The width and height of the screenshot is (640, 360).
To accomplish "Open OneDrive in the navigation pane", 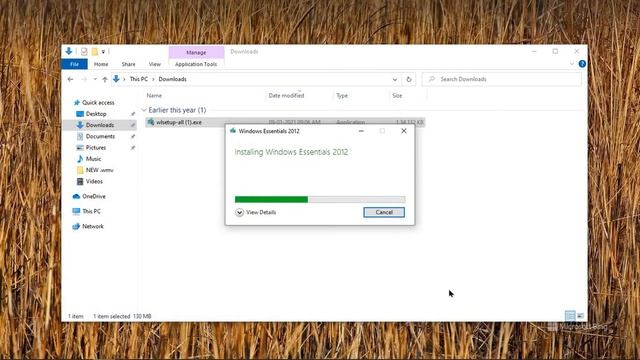I will pyautogui.click(x=93, y=196).
